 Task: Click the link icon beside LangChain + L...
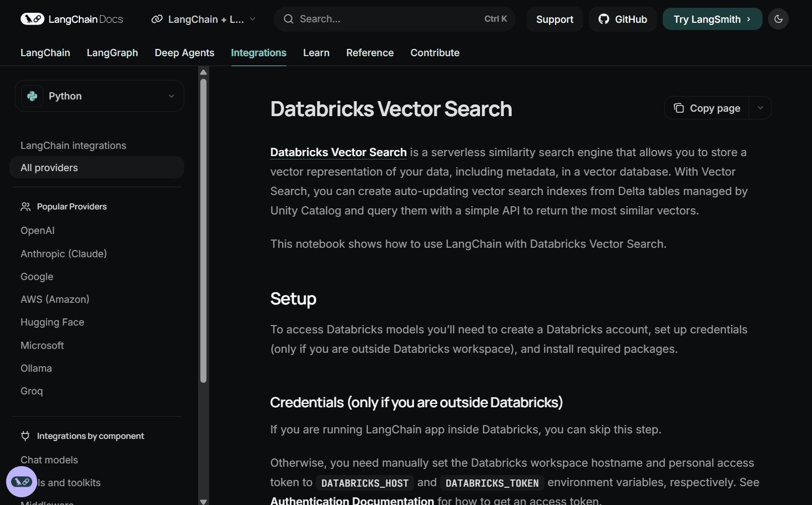pyautogui.click(x=157, y=19)
